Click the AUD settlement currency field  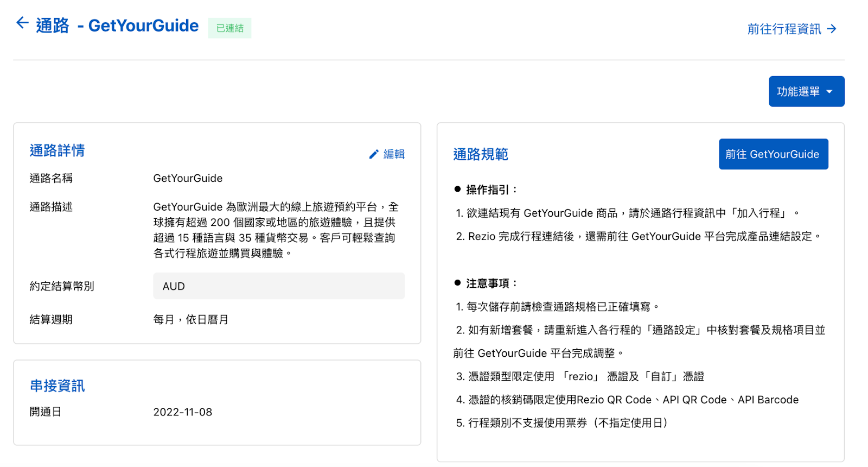click(x=279, y=286)
